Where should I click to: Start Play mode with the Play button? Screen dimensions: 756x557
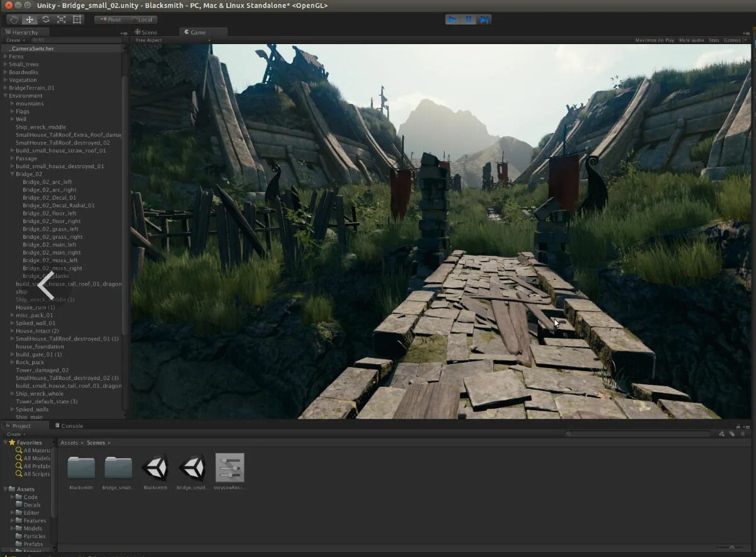pos(452,20)
